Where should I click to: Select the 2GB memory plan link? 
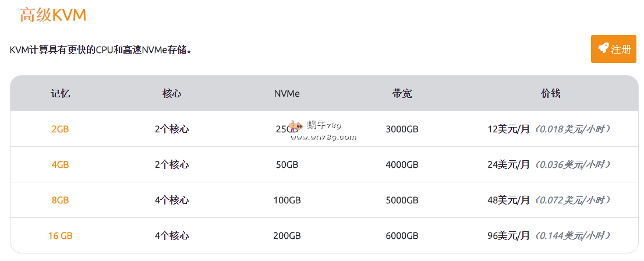point(60,129)
